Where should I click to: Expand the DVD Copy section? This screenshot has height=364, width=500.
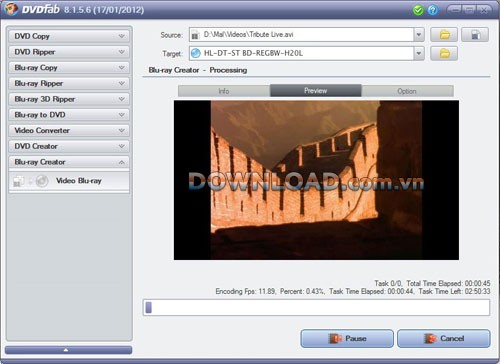tap(69, 36)
